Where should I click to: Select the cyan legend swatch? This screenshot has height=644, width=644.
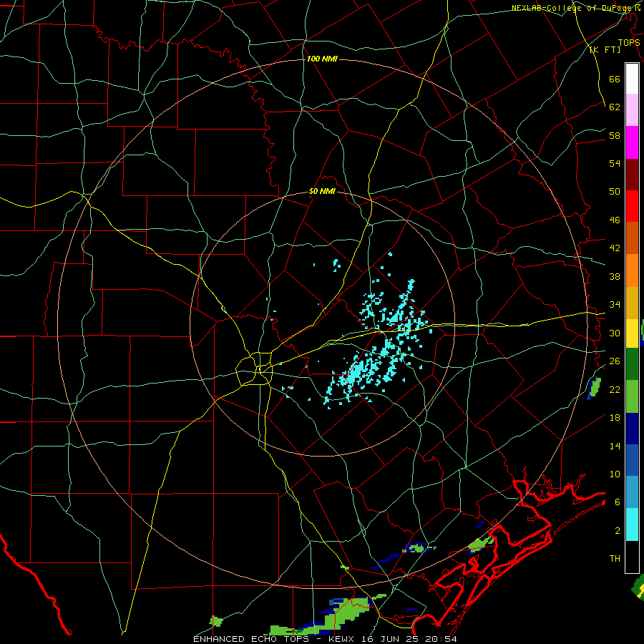click(x=632, y=525)
